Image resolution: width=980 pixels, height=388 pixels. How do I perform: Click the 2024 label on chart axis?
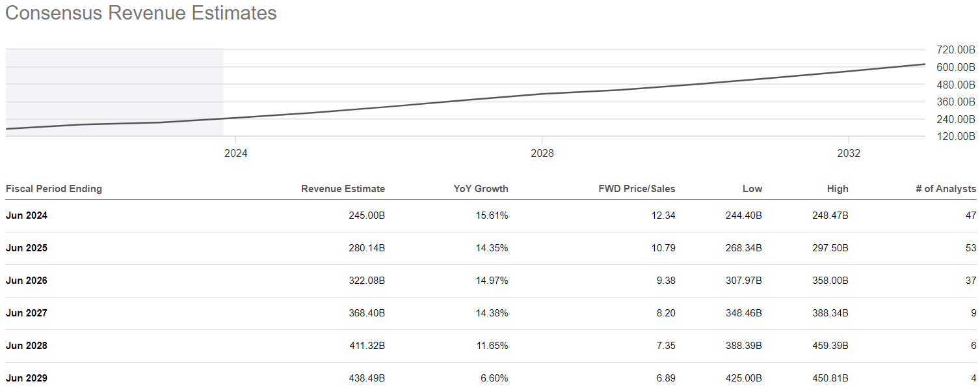pos(235,154)
